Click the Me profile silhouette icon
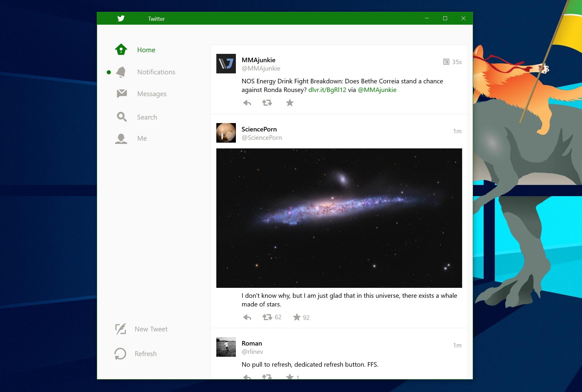 click(121, 138)
